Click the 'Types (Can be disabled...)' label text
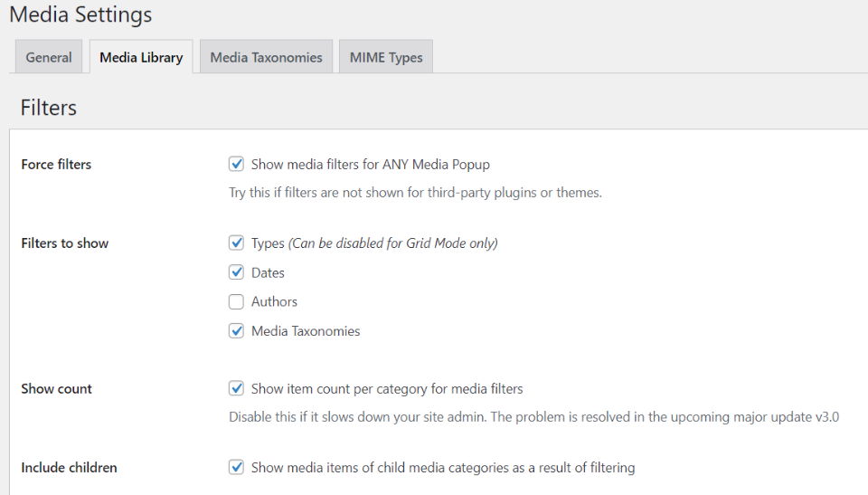 click(x=374, y=243)
